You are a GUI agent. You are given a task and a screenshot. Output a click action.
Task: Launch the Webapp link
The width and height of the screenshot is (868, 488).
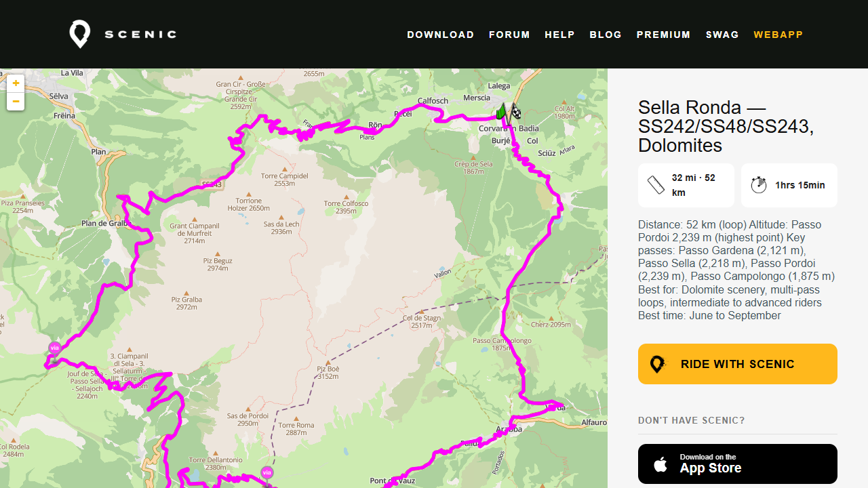tap(778, 35)
